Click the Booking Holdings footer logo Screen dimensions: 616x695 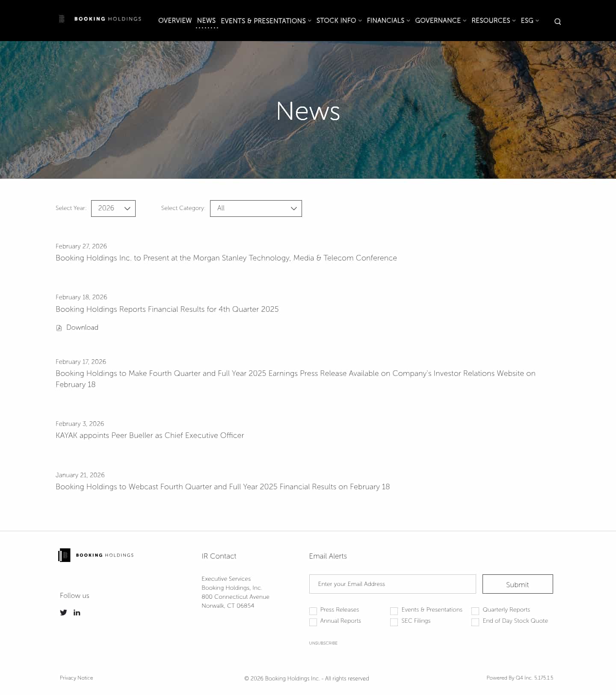[96, 555]
